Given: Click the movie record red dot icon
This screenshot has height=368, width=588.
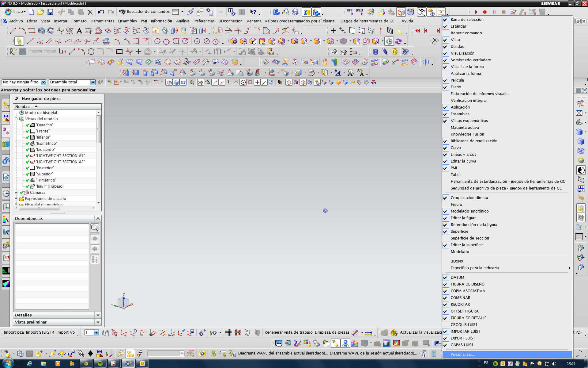Looking at the screenshot, I should point(485,12).
